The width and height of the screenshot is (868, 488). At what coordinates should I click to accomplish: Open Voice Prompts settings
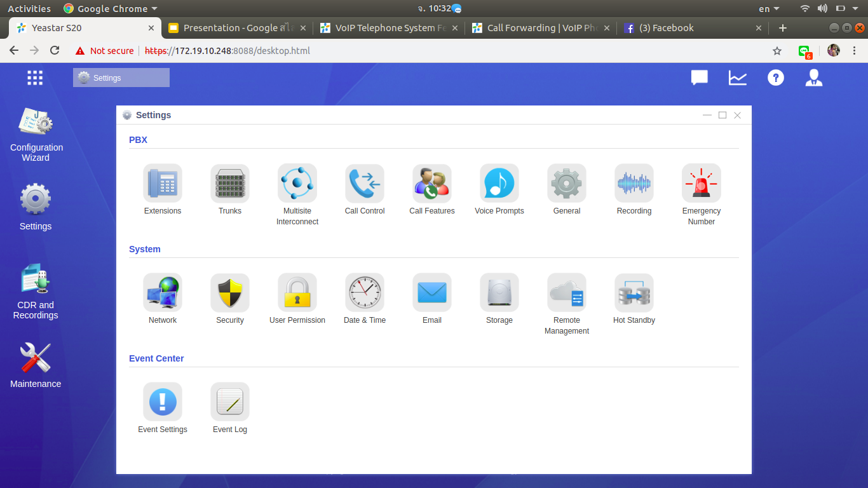click(499, 183)
